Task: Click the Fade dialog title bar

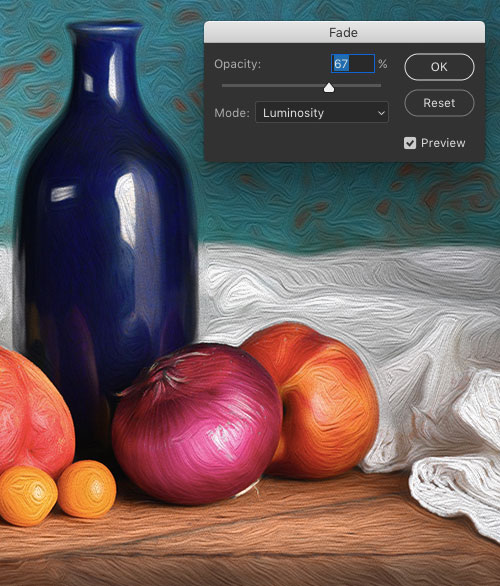Action: [x=344, y=32]
